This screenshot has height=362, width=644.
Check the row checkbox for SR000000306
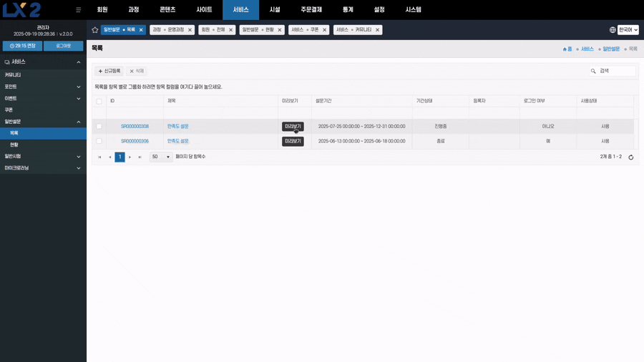[99, 142]
